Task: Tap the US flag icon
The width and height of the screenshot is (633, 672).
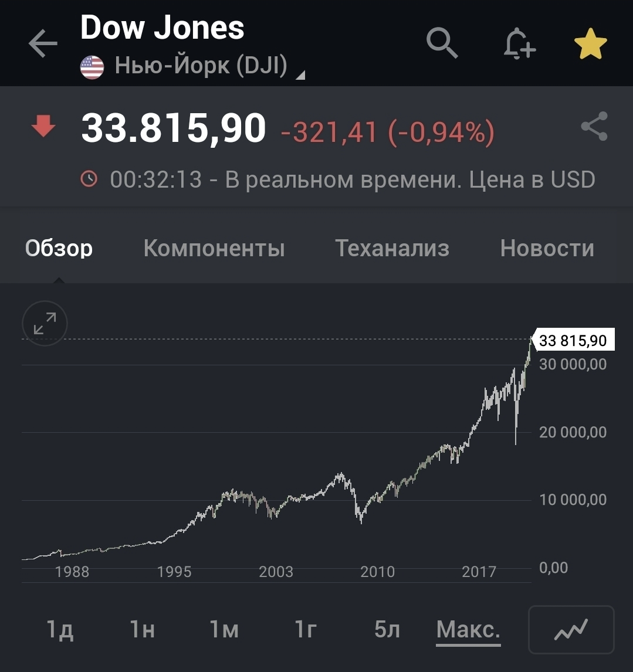Action: [x=92, y=67]
